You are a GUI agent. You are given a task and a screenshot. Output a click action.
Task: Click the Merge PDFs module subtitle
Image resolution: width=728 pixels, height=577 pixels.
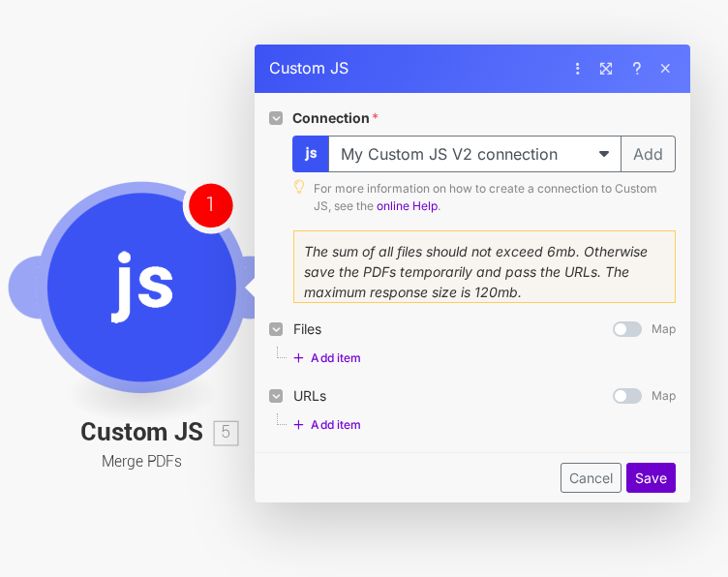(x=141, y=462)
